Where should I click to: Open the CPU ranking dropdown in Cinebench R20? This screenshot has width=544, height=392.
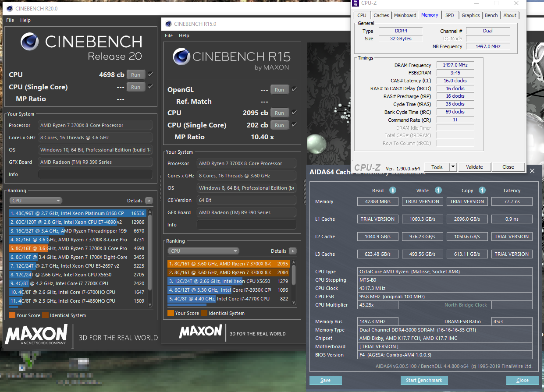pyautogui.click(x=35, y=201)
